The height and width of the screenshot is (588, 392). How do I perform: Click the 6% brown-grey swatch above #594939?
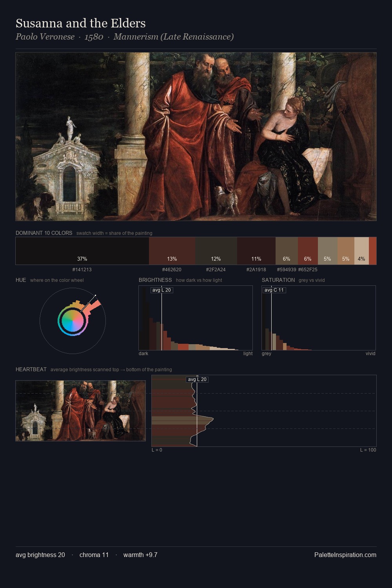tap(287, 251)
